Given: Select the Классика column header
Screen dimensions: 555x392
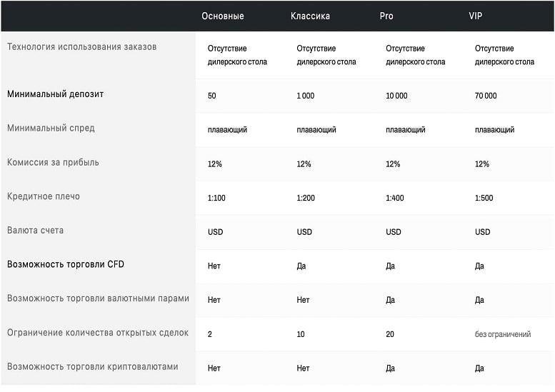Looking at the screenshot, I should pyautogui.click(x=310, y=16).
